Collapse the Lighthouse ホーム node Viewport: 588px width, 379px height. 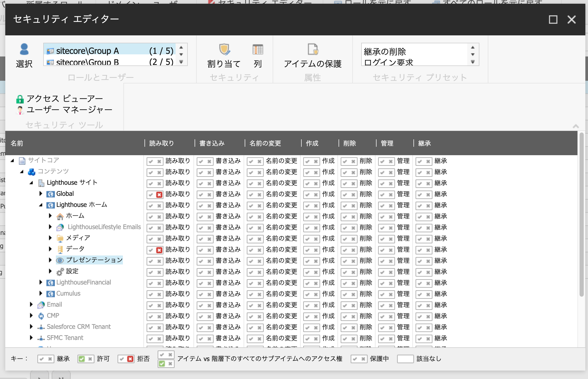click(x=41, y=205)
